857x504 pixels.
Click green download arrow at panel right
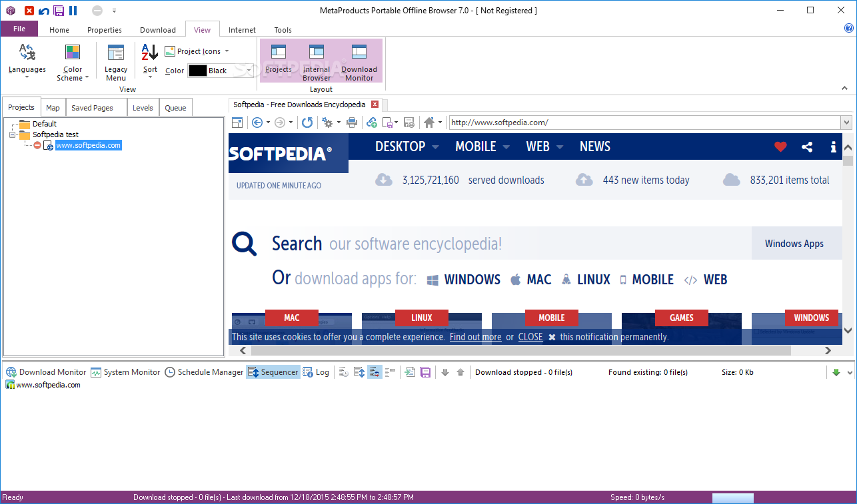click(836, 372)
